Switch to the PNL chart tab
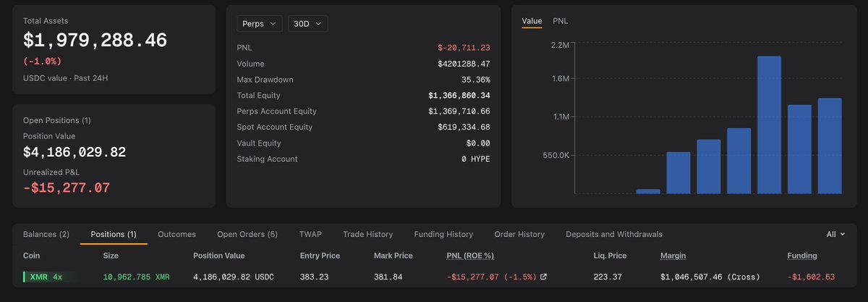 [561, 21]
